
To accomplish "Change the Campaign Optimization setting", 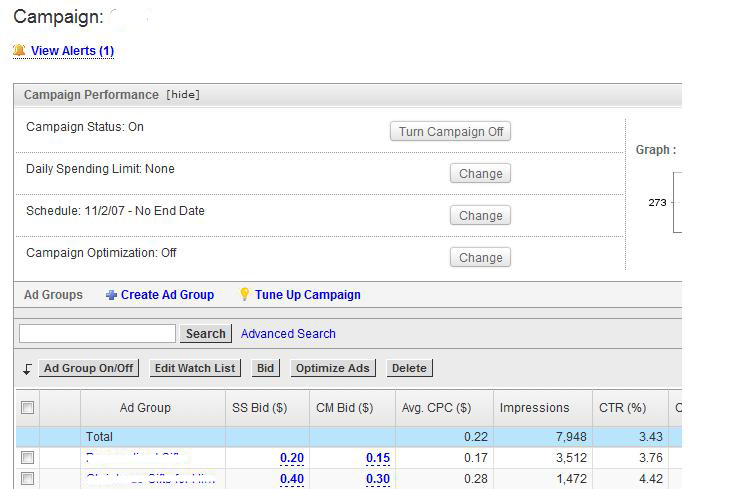I will 480,257.
